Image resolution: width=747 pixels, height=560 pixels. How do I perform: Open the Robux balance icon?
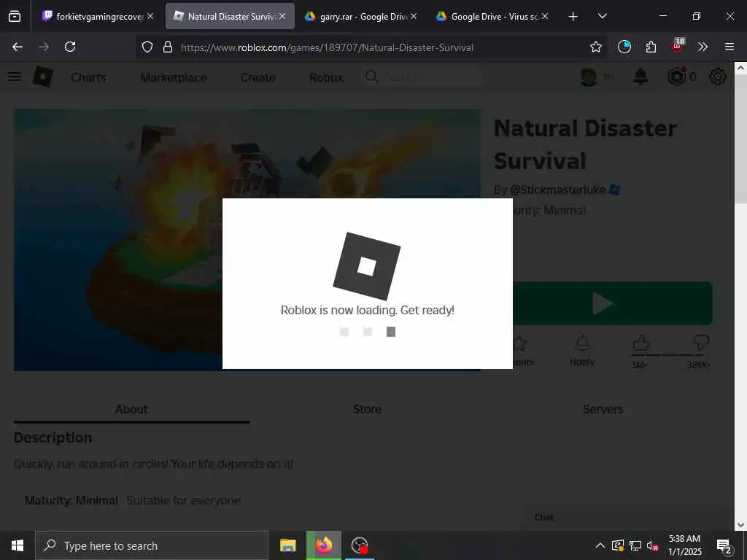(677, 76)
